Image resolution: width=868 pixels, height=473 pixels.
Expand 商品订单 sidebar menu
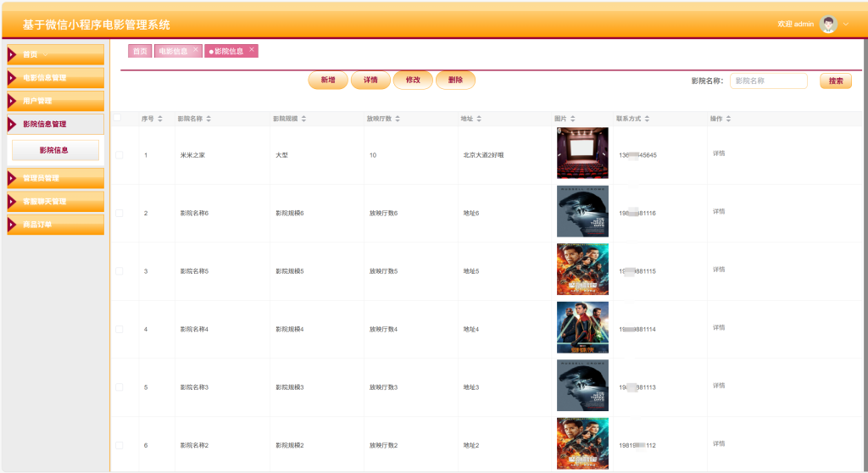[55, 225]
